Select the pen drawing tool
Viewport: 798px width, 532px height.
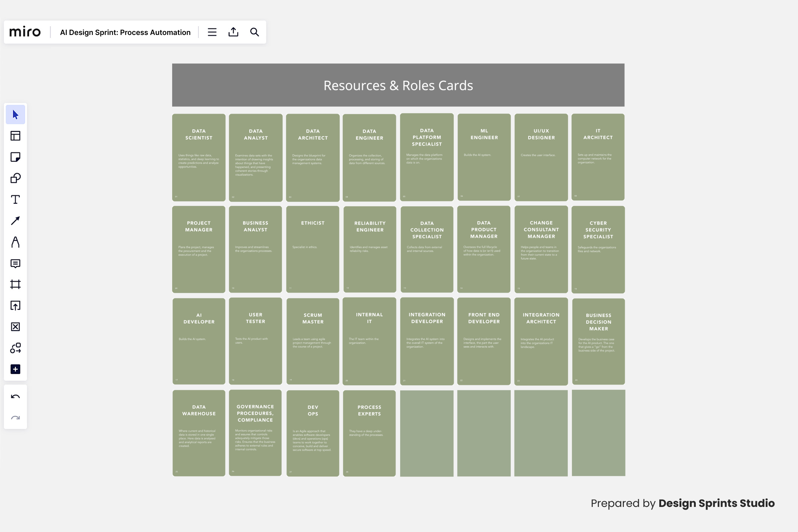coord(15,242)
